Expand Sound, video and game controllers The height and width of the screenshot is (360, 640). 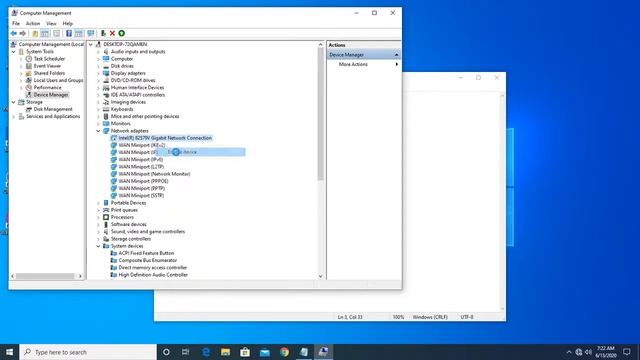click(x=98, y=232)
